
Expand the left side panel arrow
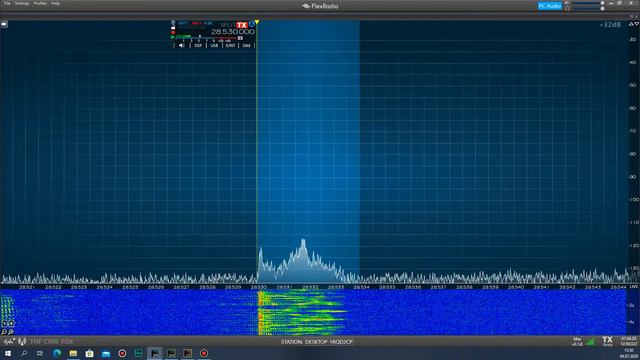[4, 24]
